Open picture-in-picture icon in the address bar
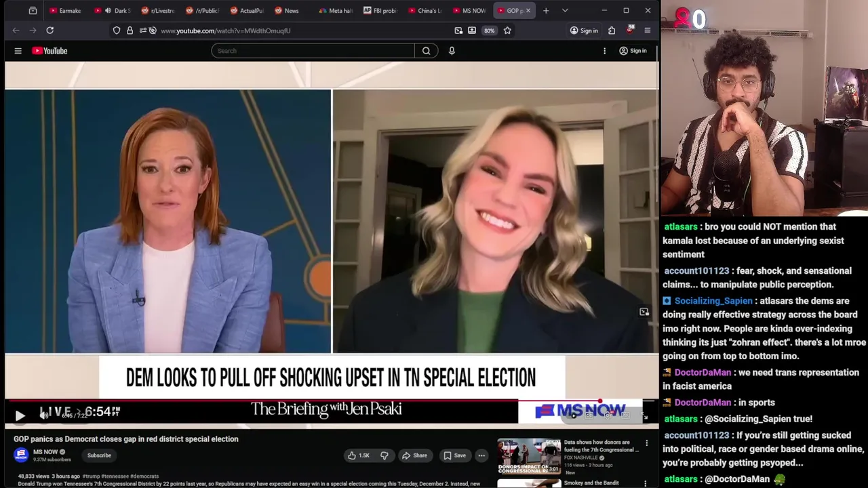 [458, 30]
